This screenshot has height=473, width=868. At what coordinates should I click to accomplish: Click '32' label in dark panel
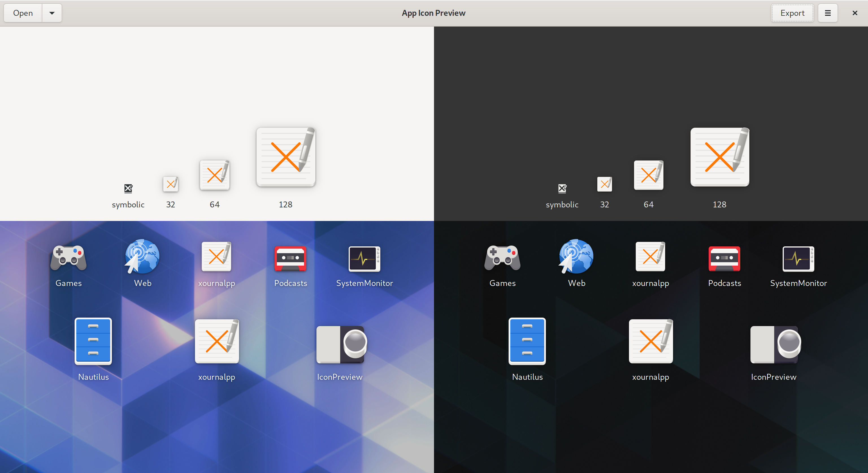pyautogui.click(x=604, y=205)
